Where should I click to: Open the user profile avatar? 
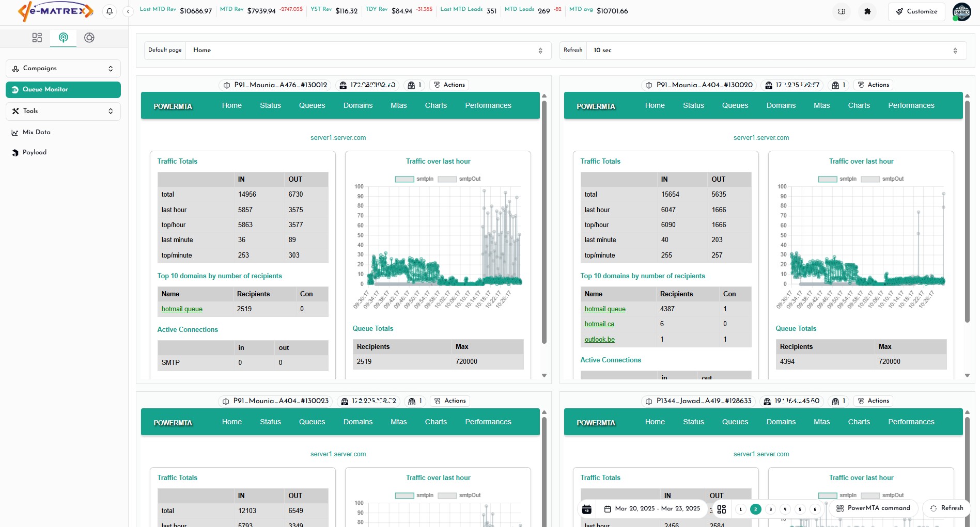click(961, 11)
